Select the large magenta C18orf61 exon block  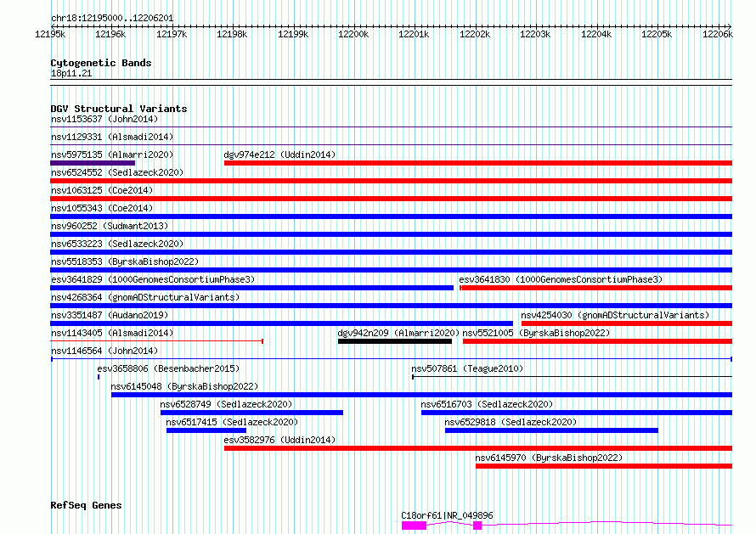[415, 526]
